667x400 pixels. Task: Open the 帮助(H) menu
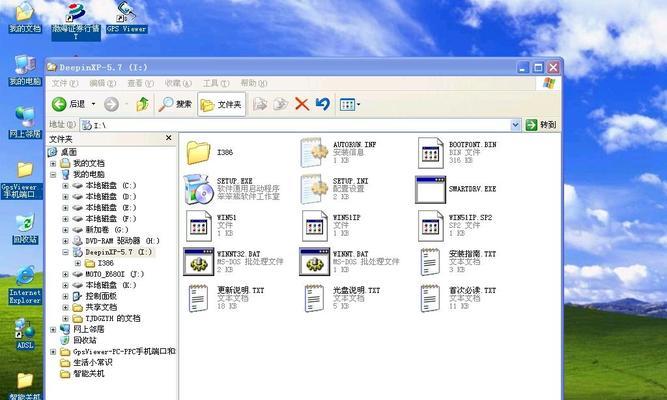point(254,83)
